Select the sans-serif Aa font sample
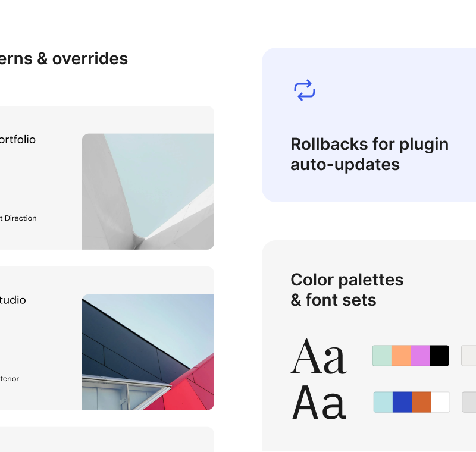 (x=318, y=403)
